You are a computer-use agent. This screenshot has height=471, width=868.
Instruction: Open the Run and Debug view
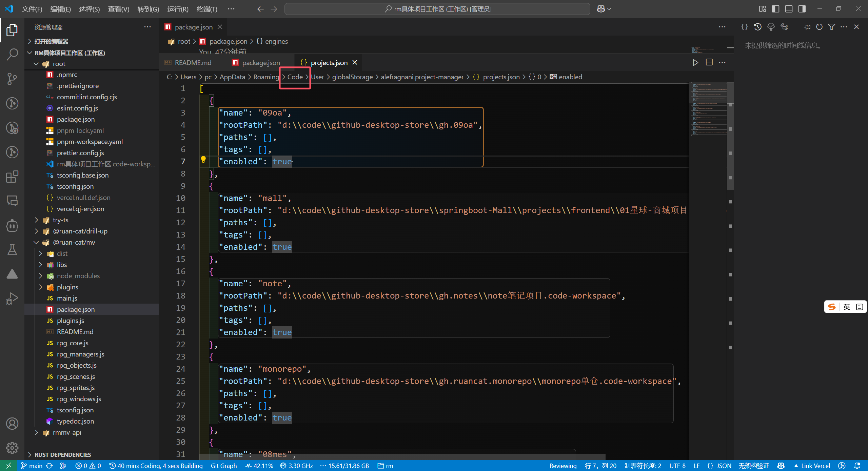(x=12, y=299)
